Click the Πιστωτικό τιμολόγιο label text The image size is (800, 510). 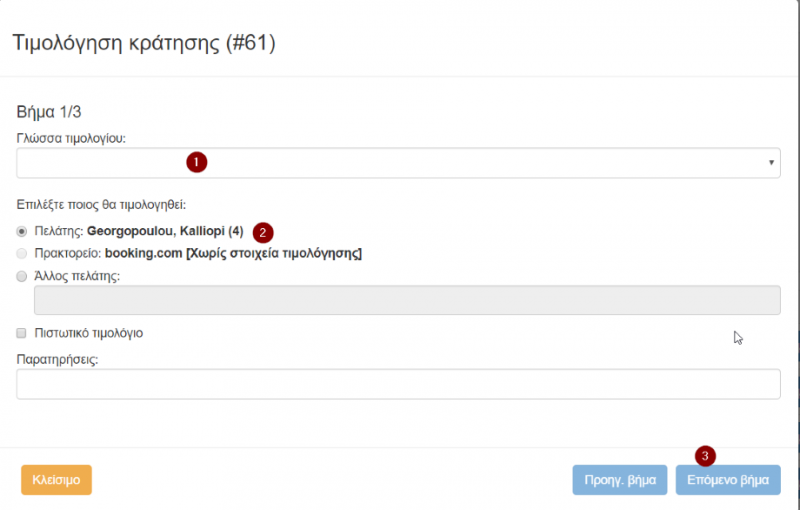89,333
